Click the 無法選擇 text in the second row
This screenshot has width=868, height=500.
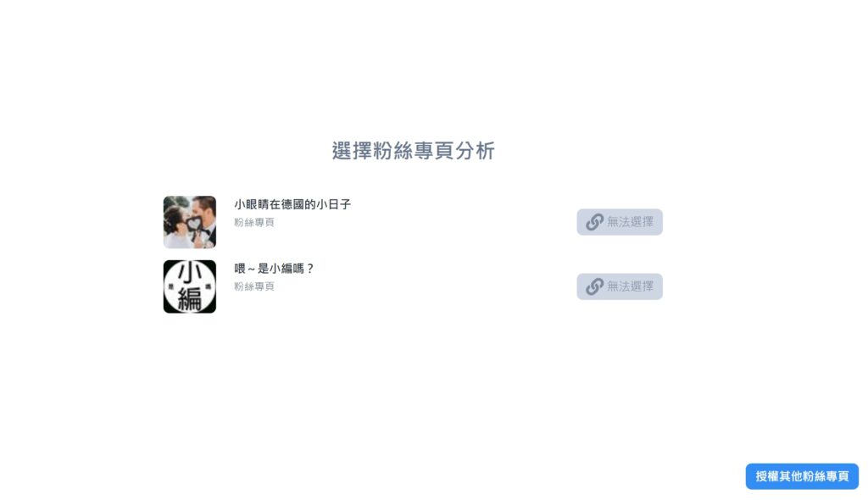tap(630, 286)
